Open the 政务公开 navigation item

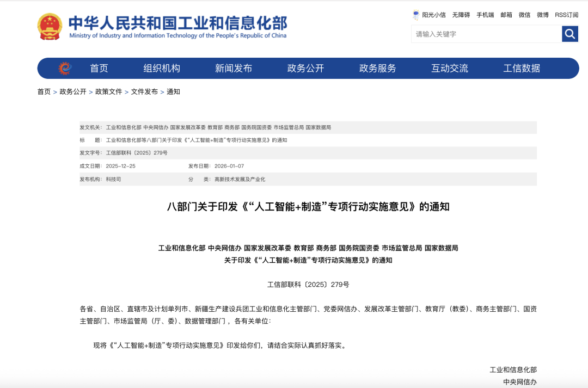[x=305, y=68]
